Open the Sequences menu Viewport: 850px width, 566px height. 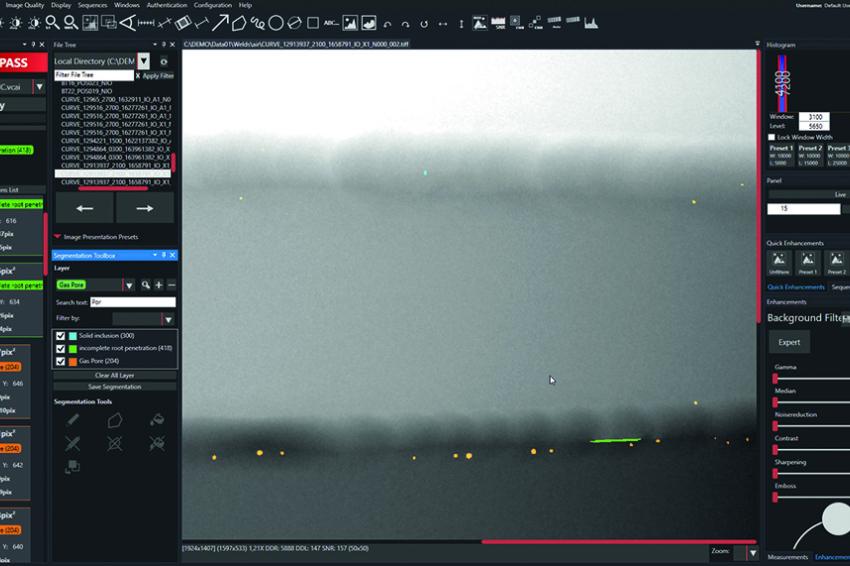tap(93, 5)
